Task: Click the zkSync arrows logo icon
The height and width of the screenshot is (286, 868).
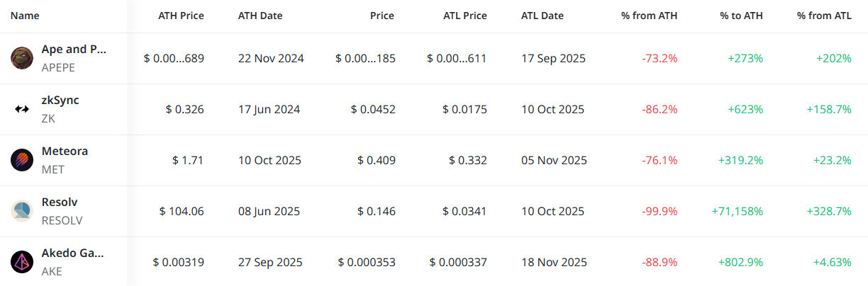Action: 22,109
